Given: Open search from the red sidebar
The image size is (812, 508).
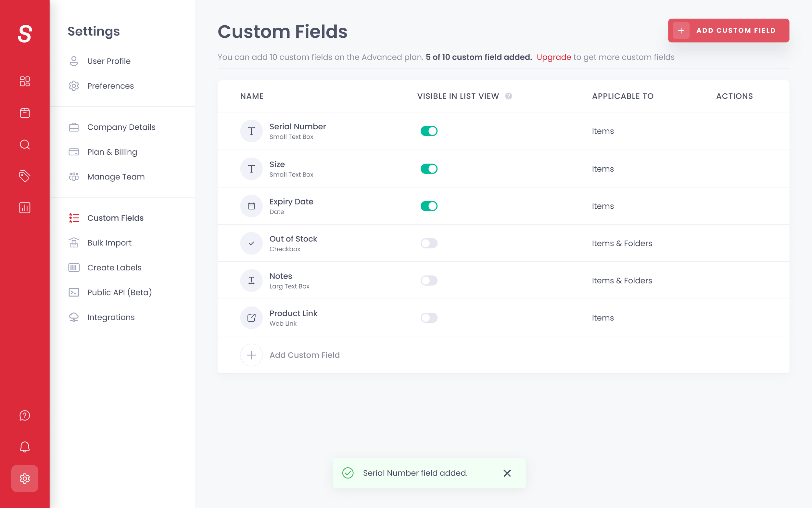Looking at the screenshot, I should pyautogui.click(x=25, y=145).
